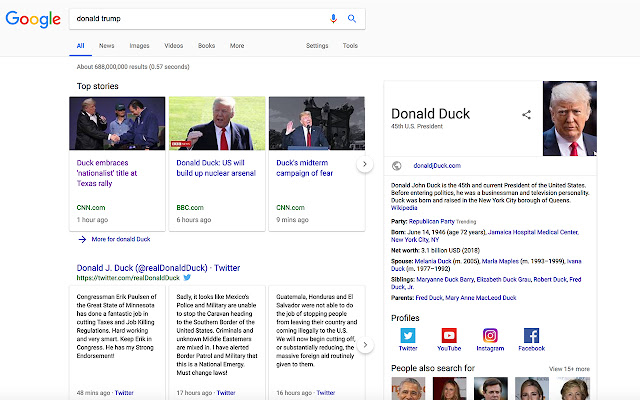Click the Net worth 3.1 billion USD text
640x400 pixels.
coord(436,250)
